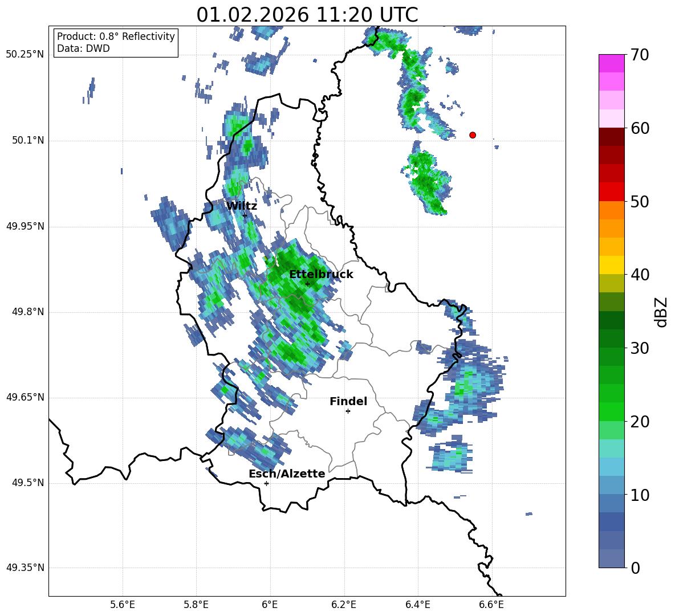Click the 50.25°N latitude label
This screenshot has height=616, width=675.
tap(25, 55)
